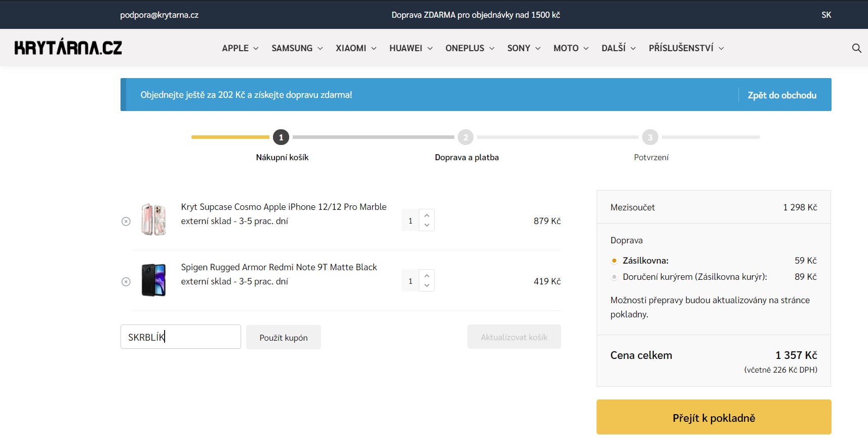Image resolution: width=868 pixels, height=438 pixels.
Task: Proceed with Přejít k pokladně button
Action: [x=714, y=417]
